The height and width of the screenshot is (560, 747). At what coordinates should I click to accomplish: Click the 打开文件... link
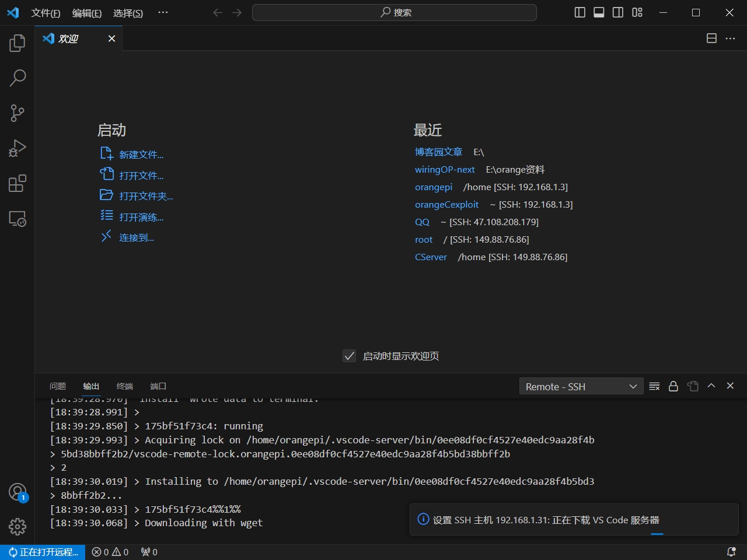[141, 176]
